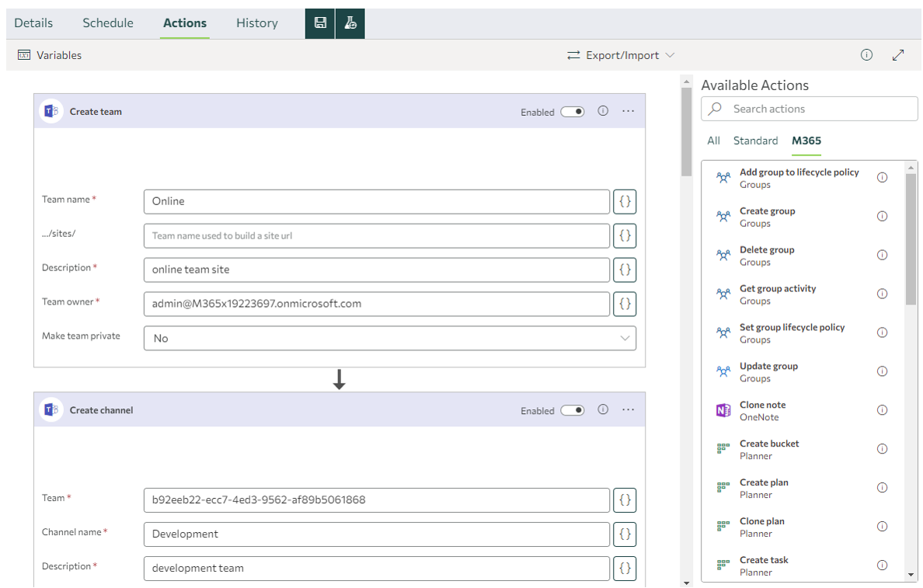This screenshot has width=923, height=588.
Task: Click the Teams icon of Create team
Action: (51, 111)
